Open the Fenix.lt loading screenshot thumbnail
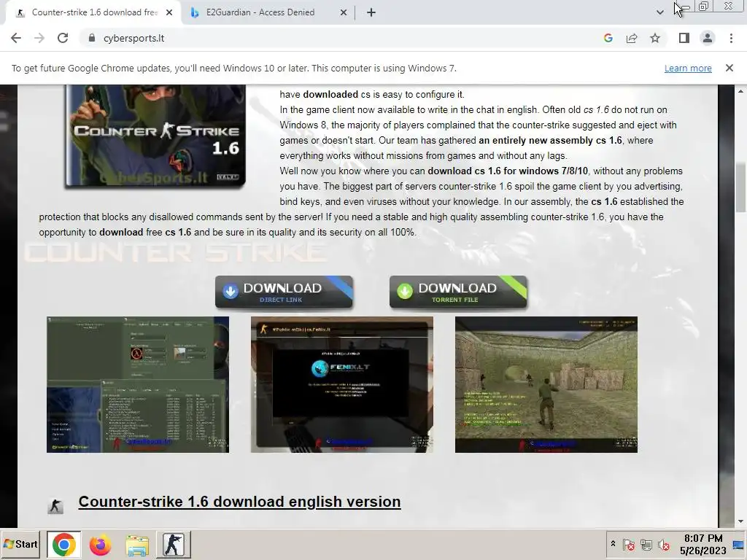The width and height of the screenshot is (747, 560). [342, 385]
